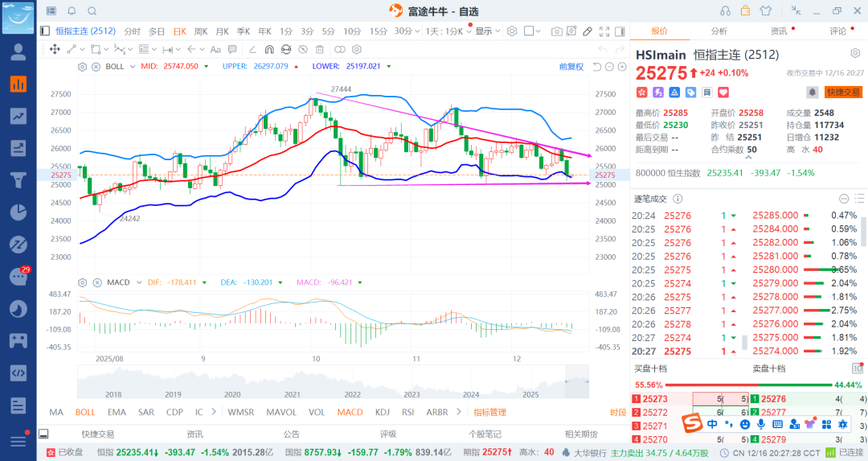
Task: Click the 快捷交易 orange button
Action: click(843, 93)
